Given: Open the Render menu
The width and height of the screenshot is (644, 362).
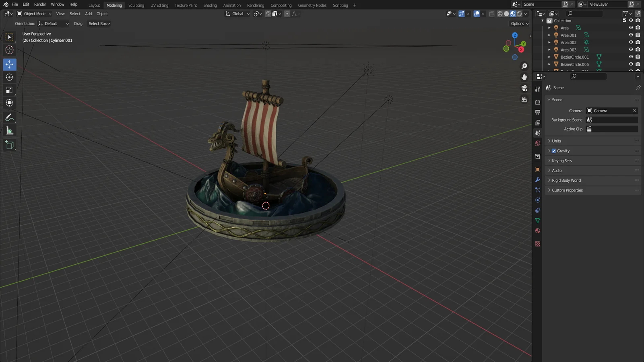Looking at the screenshot, I should click(40, 4).
